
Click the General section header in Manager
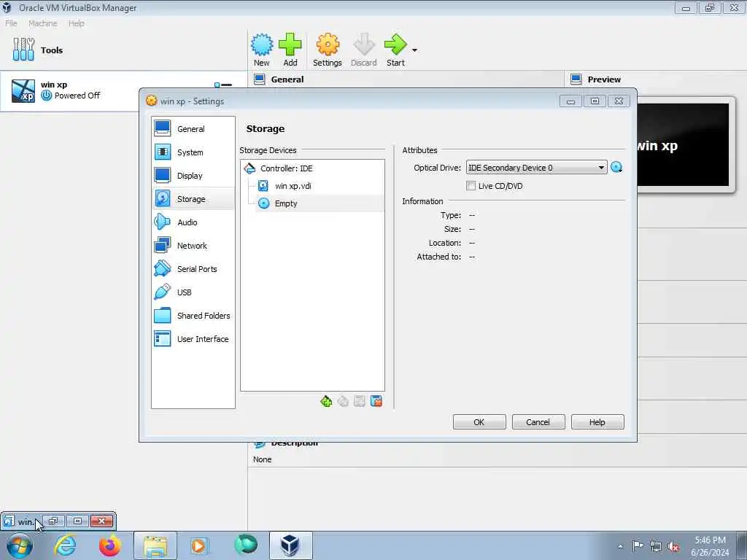(x=287, y=79)
